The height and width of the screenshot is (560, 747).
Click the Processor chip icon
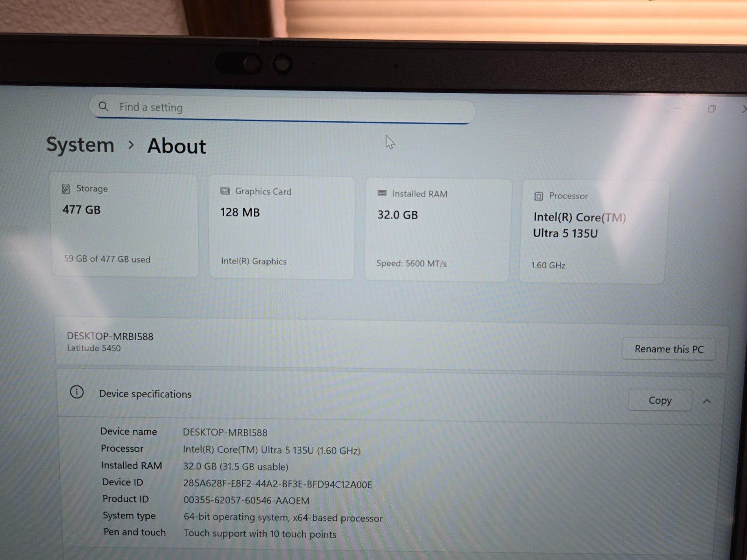pyautogui.click(x=538, y=196)
